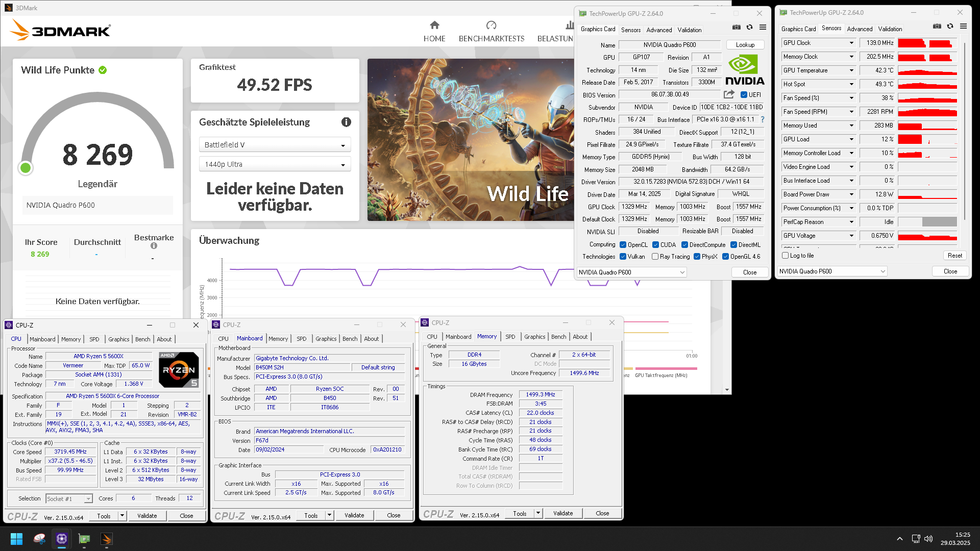The height and width of the screenshot is (551, 980).
Task: Open the SPD tab in CPU-Z Memory window
Action: click(510, 337)
